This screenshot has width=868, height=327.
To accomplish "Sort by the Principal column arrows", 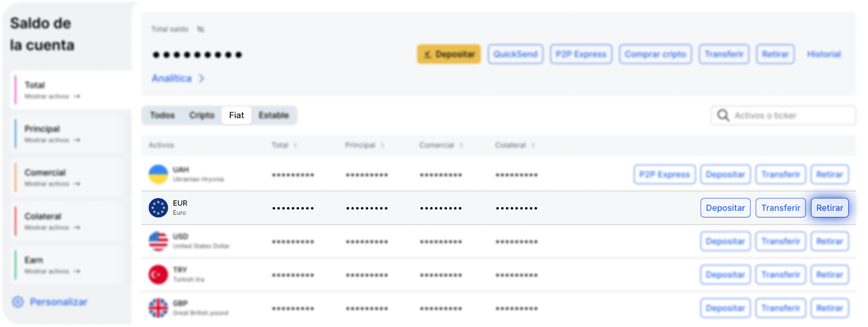I will click(x=382, y=145).
